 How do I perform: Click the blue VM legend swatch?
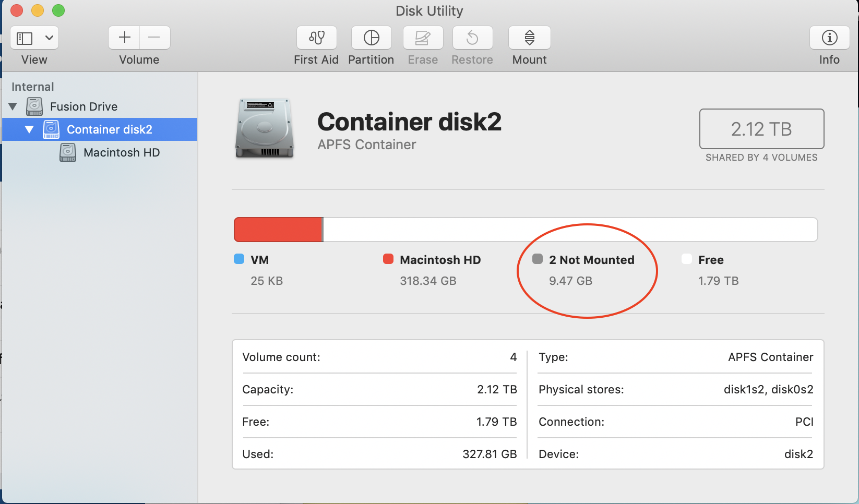pos(239,259)
